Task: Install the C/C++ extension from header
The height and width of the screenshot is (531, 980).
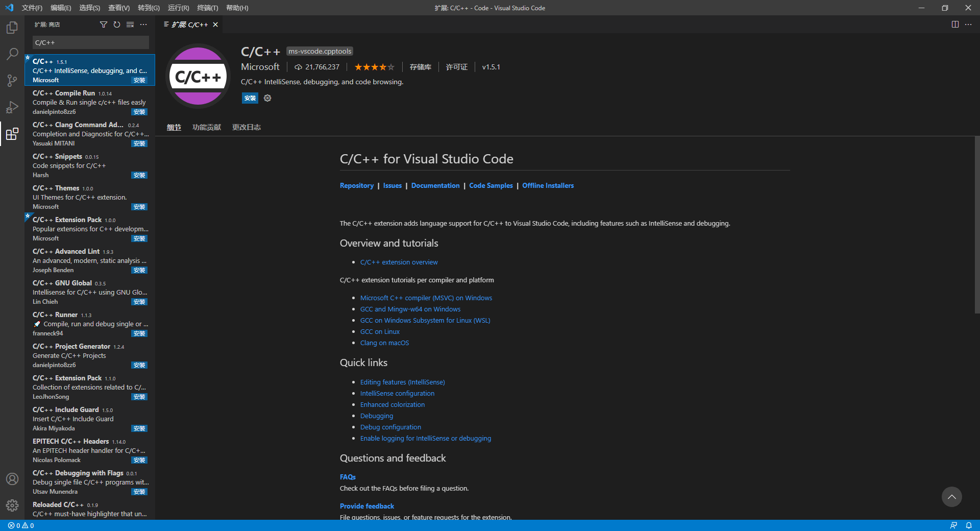Action: 250,98
